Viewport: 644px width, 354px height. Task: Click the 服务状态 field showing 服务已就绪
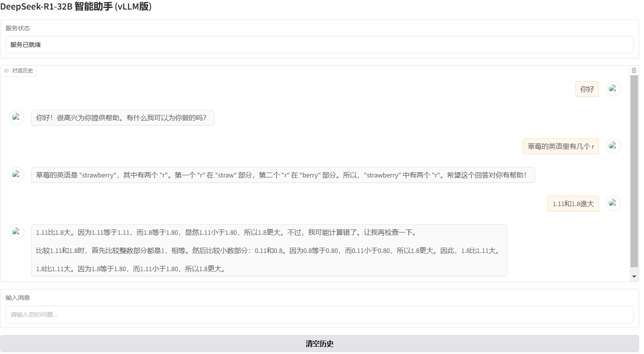(319, 45)
